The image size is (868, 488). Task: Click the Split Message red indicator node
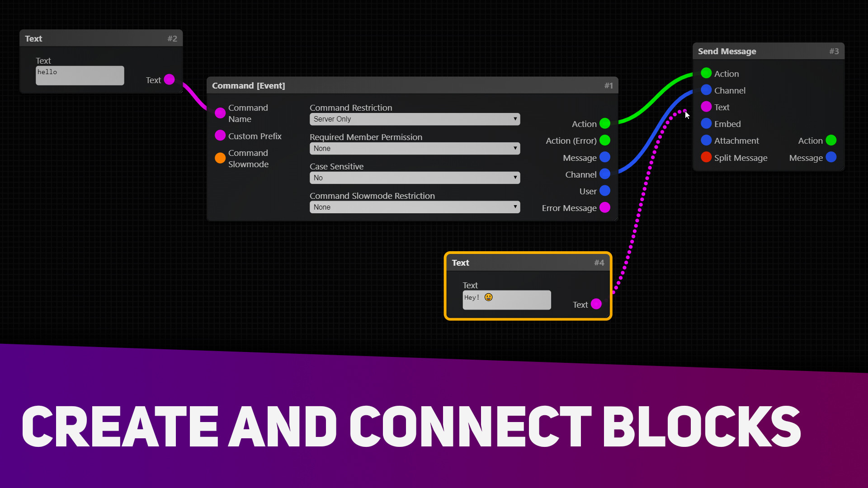(x=707, y=158)
